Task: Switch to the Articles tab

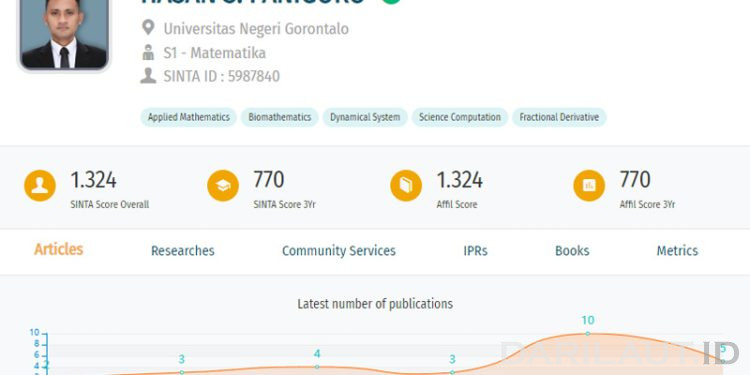Action: (x=58, y=250)
